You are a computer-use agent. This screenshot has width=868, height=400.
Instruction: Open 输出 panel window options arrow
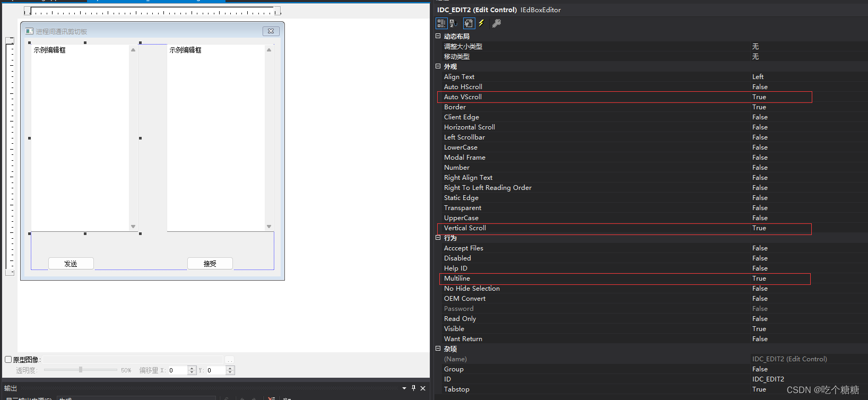(404, 388)
